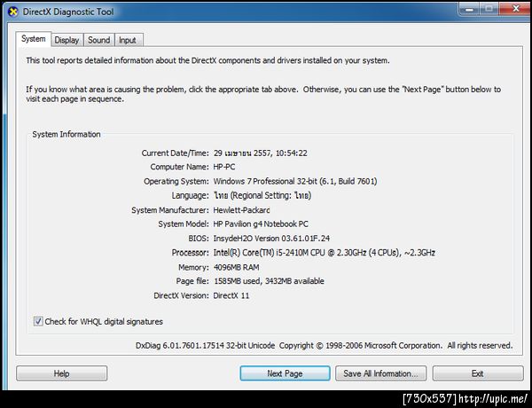
Task: Click the System Information group label
Action: 66,134
